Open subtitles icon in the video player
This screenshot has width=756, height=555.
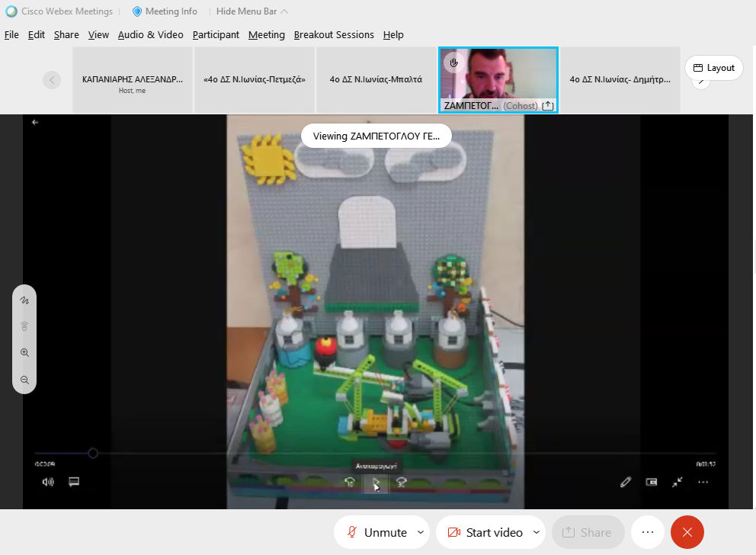coord(74,482)
